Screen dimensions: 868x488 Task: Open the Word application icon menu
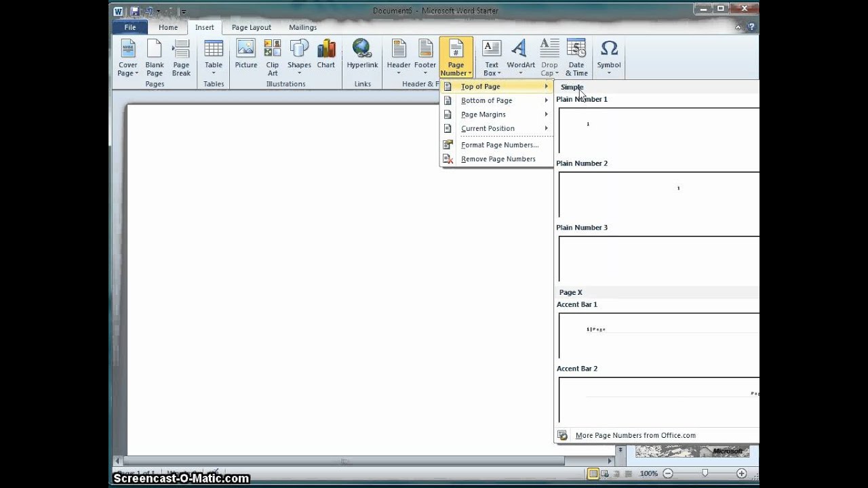[x=119, y=11]
